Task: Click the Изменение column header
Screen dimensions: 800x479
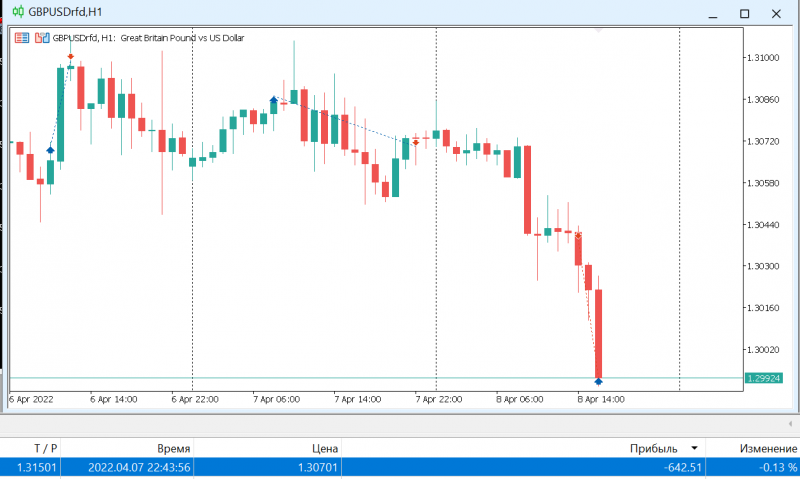Action: pyautogui.click(x=768, y=448)
